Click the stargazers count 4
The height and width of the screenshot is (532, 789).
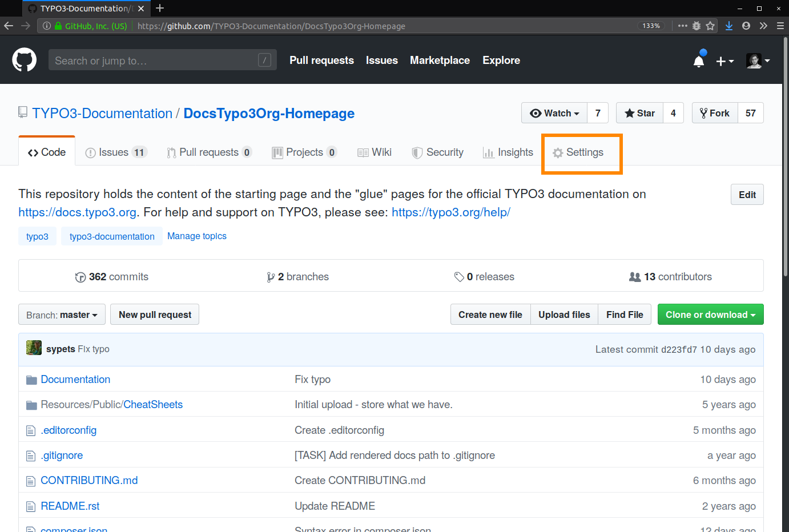point(673,113)
